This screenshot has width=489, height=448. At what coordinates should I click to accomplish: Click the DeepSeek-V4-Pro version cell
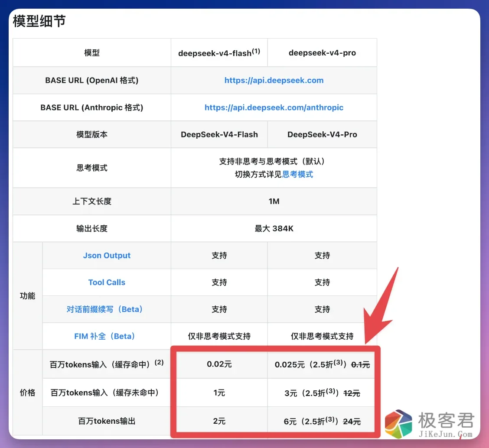pyautogui.click(x=322, y=134)
